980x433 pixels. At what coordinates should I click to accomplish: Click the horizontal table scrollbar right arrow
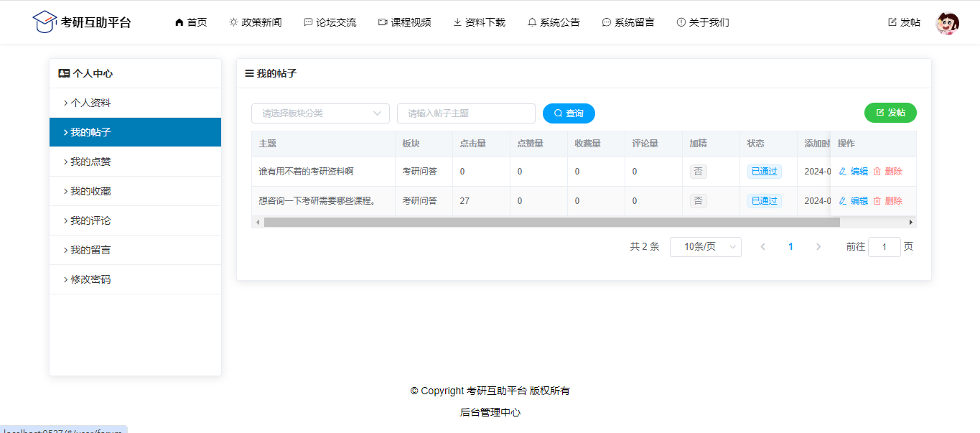pyautogui.click(x=911, y=223)
